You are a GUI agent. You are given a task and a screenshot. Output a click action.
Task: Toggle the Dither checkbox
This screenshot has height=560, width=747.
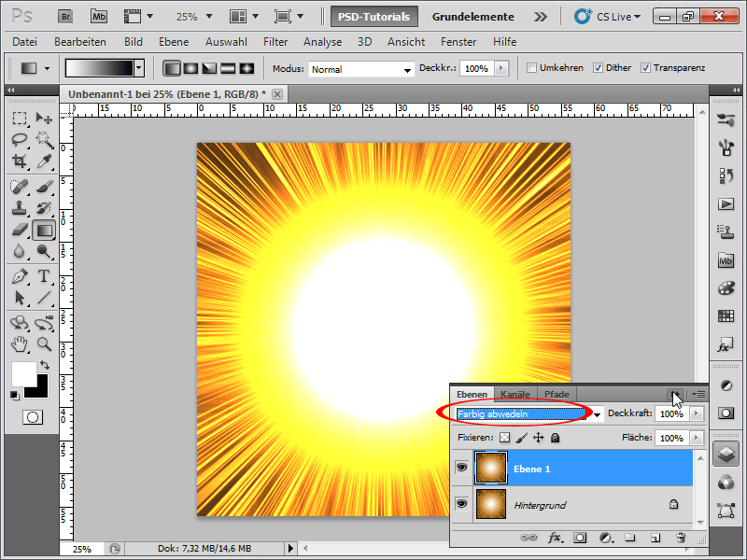pyautogui.click(x=598, y=67)
